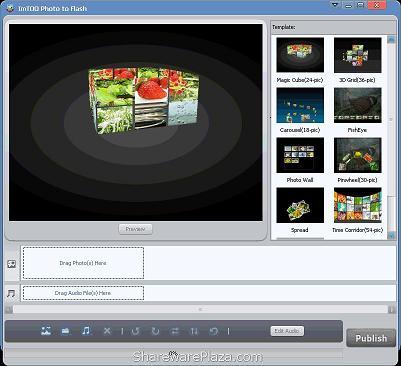The height and width of the screenshot is (366, 401).
Task: Click the add photos icon in toolbar
Action: pyautogui.click(x=46, y=331)
